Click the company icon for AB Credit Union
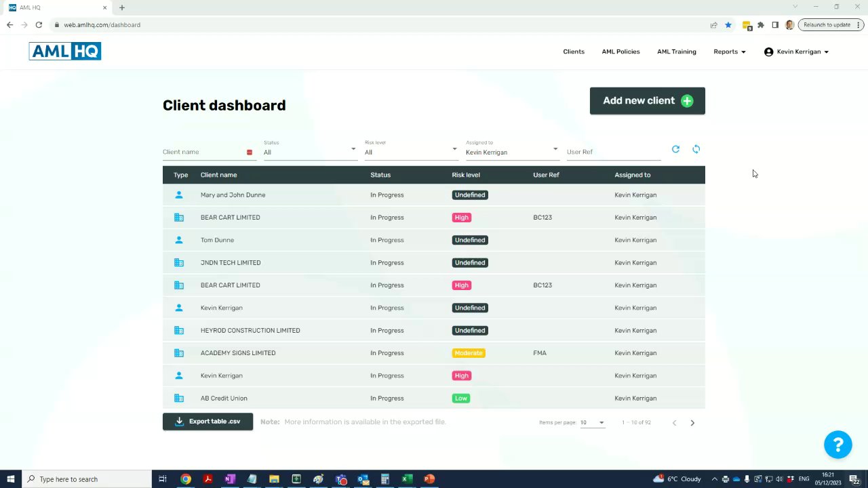Screen dimensions: 868x488 (179, 398)
